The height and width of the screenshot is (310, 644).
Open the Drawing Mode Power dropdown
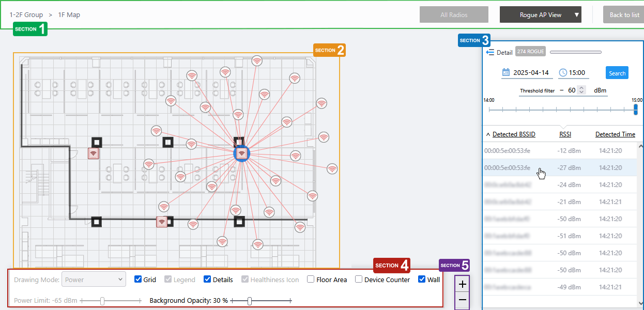(x=94, y=280)
